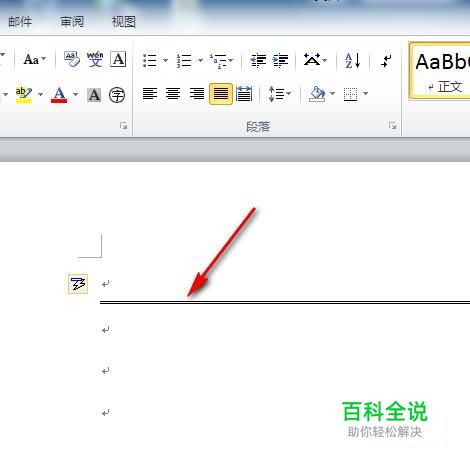Click the Line Spacing icon

(x=276, y=94)
